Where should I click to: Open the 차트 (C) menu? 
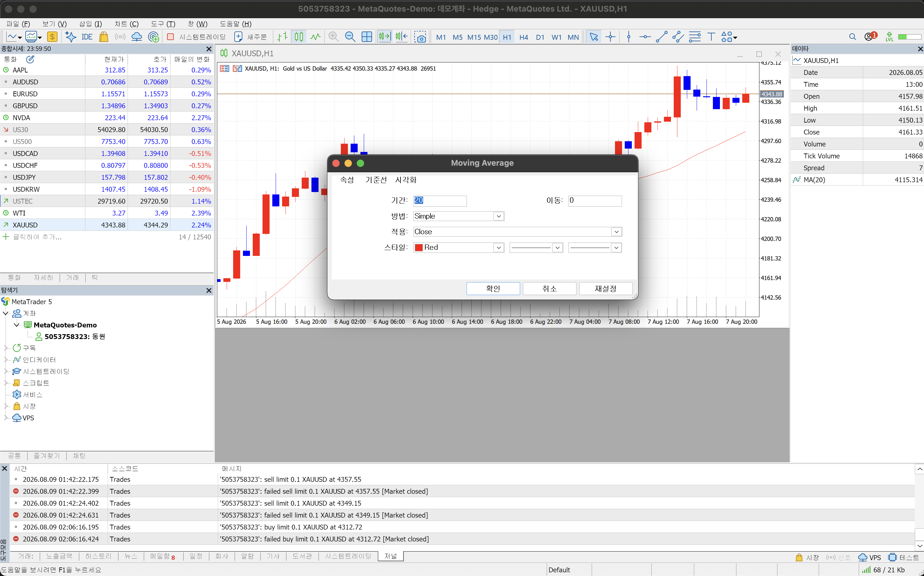click(x=127, y=24)
